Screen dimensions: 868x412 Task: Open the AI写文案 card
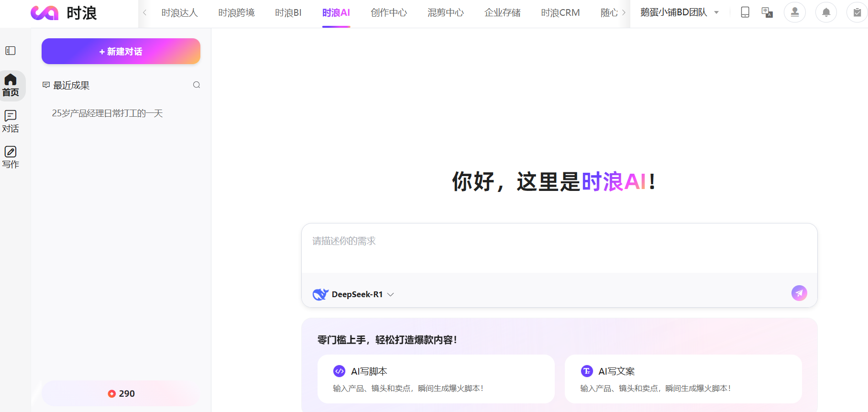click(683, 379)
